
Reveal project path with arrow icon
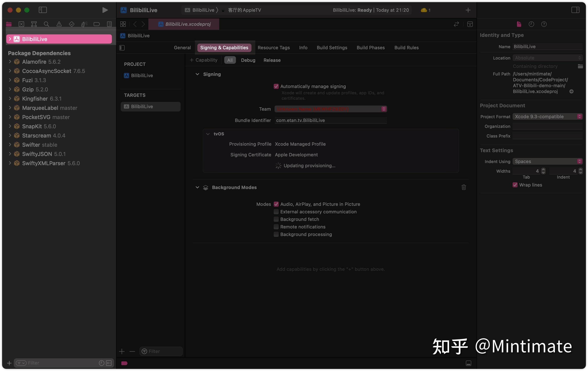click(571, 92)
